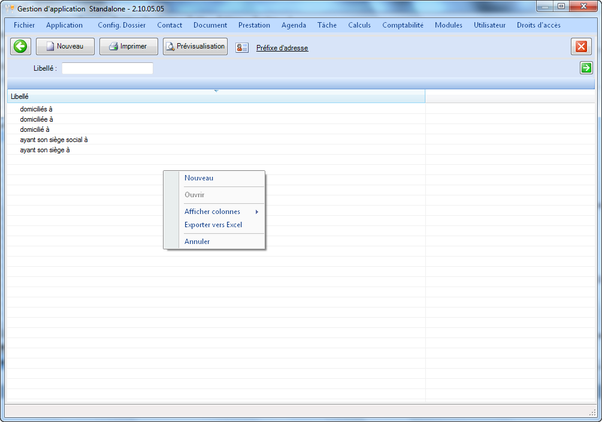
Task: Select the row 'ayant son siège social à'
Action: coord(54,140)
